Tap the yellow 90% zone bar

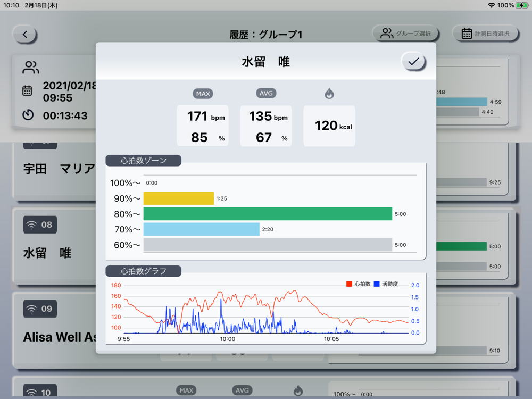(x=179, y=198)
